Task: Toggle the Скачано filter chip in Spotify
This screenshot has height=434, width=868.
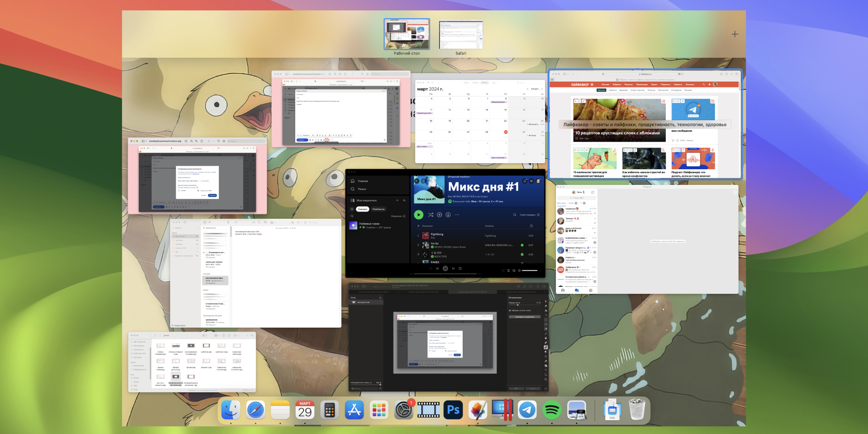Action: point(362,209)
